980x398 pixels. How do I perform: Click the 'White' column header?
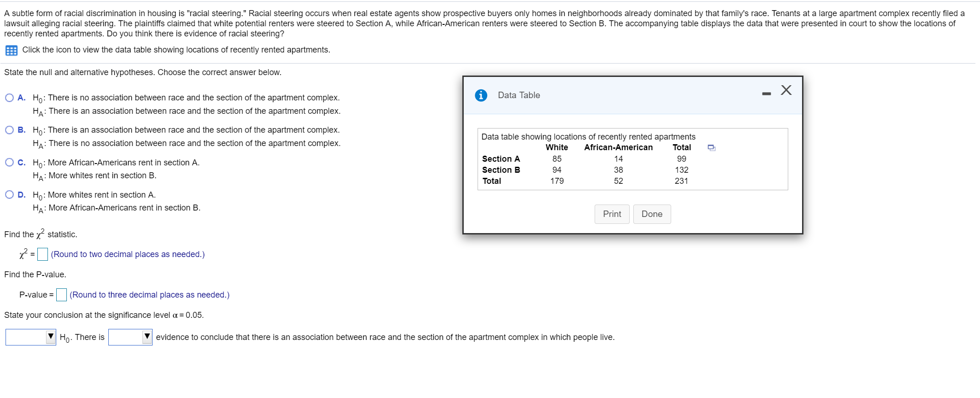(557, 147)
